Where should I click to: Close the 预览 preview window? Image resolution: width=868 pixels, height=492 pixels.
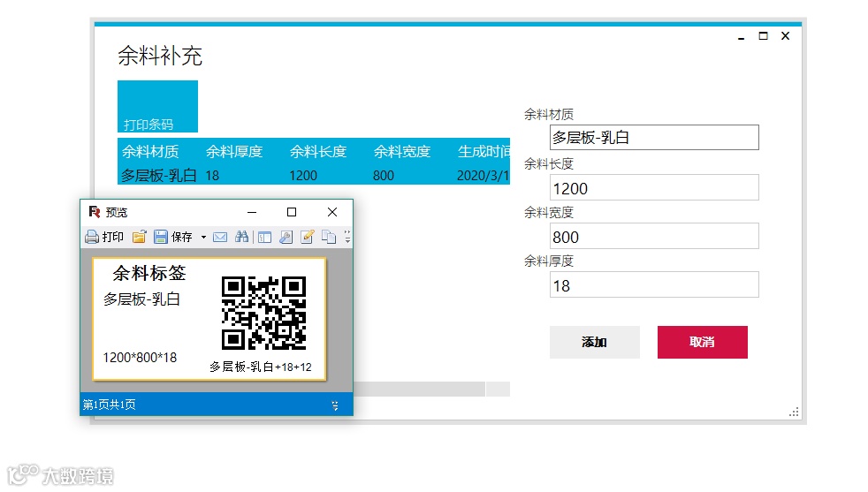coord(332,212)
